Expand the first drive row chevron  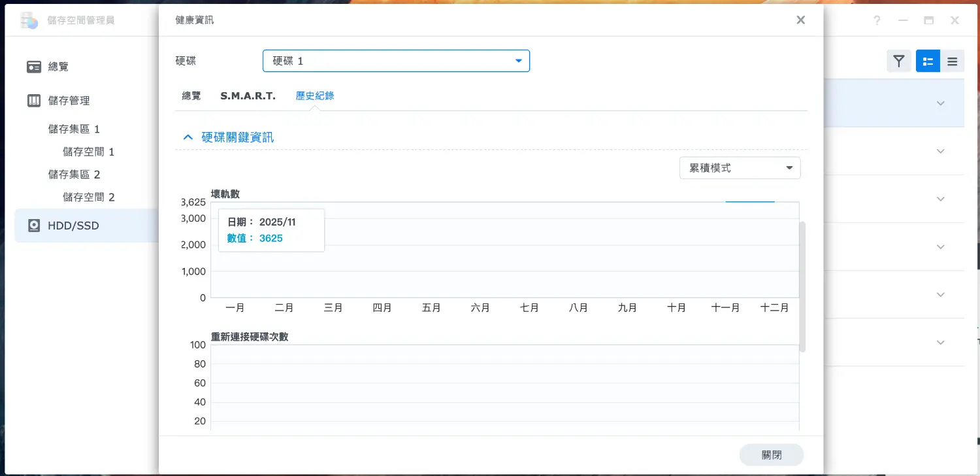tap(941, 103)
